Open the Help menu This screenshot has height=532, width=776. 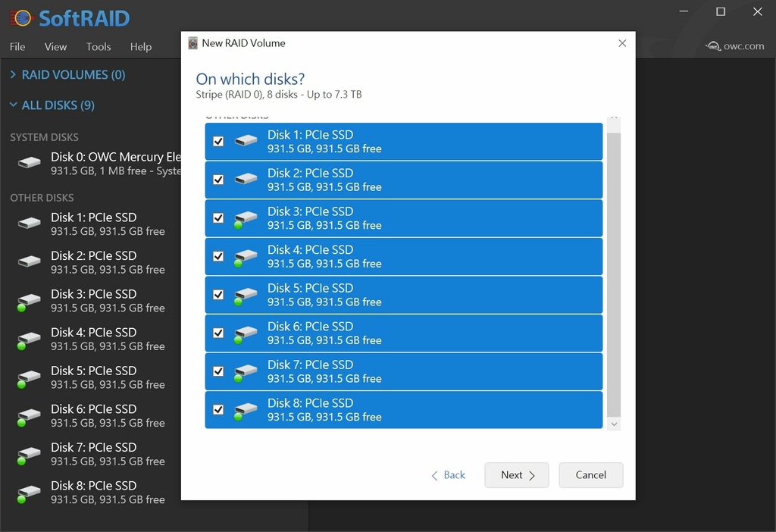[141, 46]
